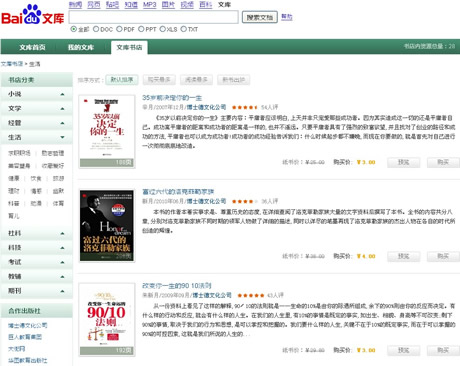Open the 体育 subcategory under 生活
Image resolution: width=460 pixels, height=366 pixels.
(58, 203)
